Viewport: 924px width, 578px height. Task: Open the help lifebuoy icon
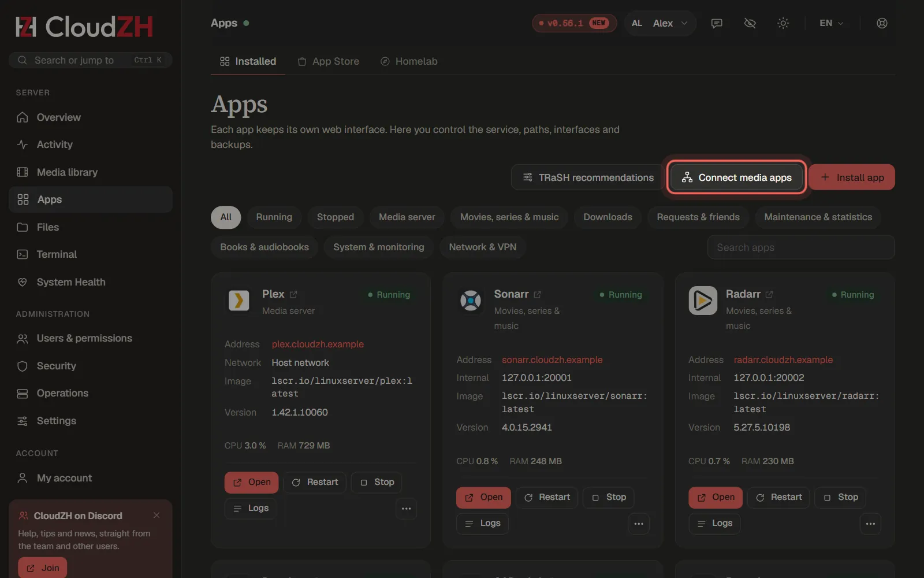pos(882,23)
